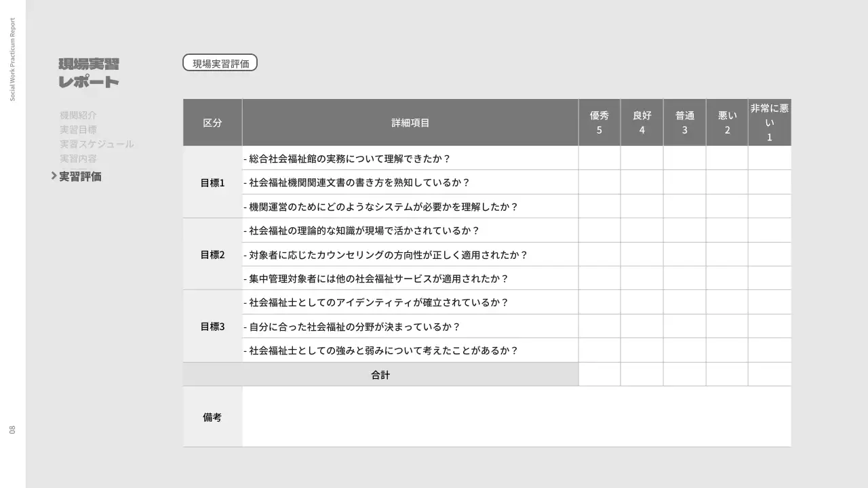Click the chevron icon beside 実習評価
The image size is (868, 488).
54,176
